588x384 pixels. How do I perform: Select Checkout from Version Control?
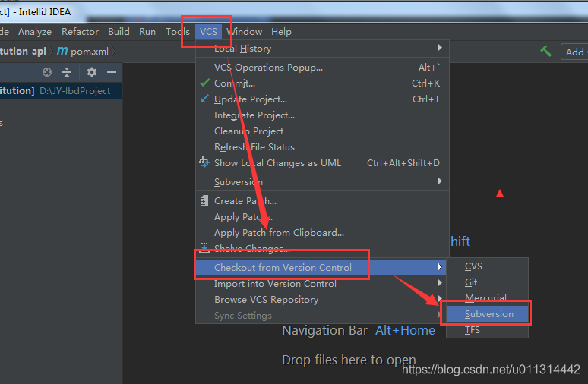[x=321, y=267]
